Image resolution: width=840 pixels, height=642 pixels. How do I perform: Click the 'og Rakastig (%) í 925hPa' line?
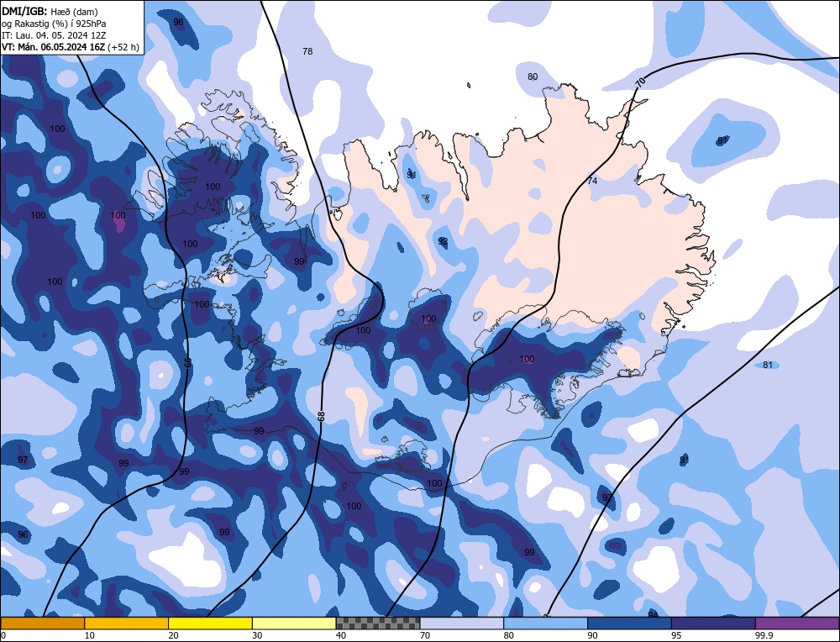point(54,23)
